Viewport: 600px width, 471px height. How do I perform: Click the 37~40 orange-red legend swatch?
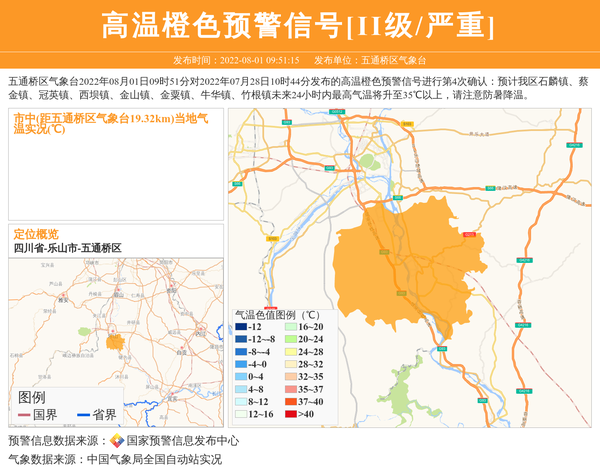(289, 401)
